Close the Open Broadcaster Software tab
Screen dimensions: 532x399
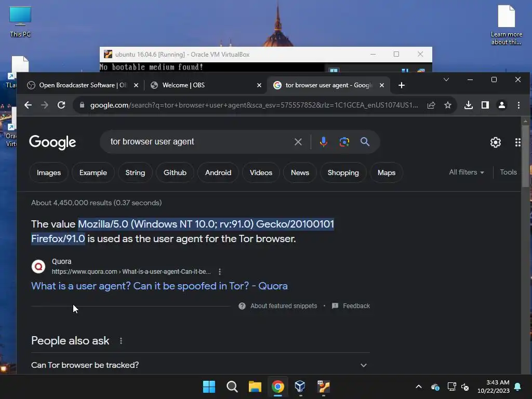tap(136, 85)
